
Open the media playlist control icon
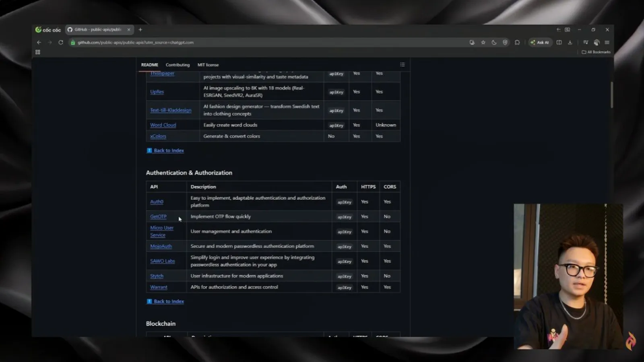[586, 42]
